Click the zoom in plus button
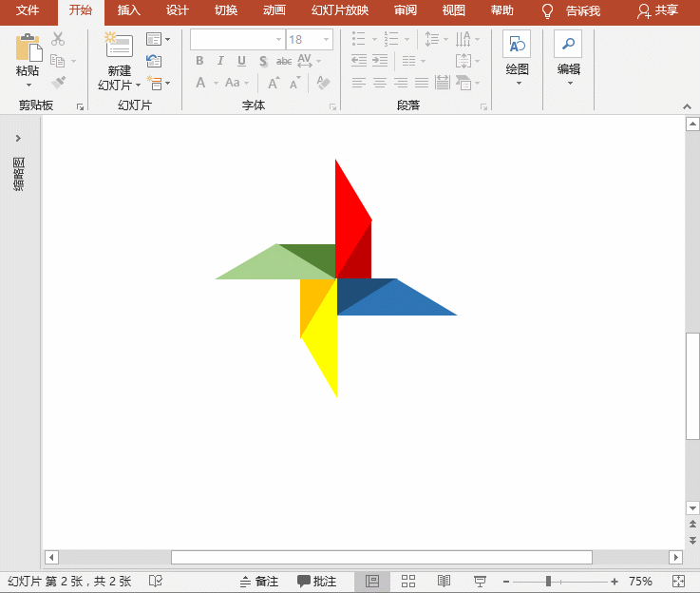Viewport: 700px width, 593px height. tap(615, 582)
